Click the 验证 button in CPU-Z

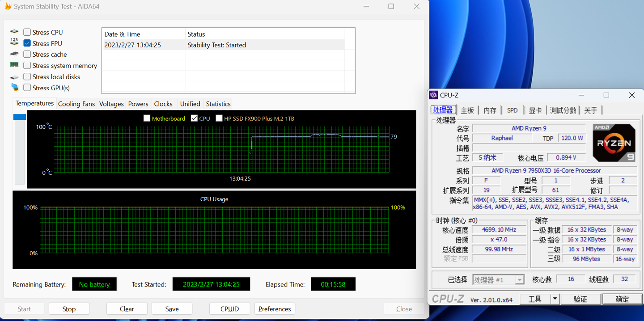click(580, 299)
